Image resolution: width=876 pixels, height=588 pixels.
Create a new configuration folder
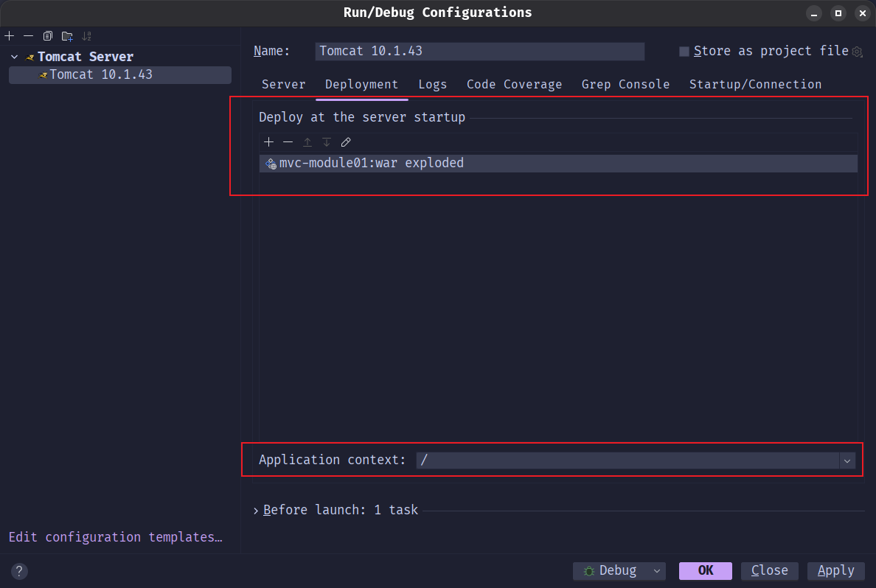[67, 36]
